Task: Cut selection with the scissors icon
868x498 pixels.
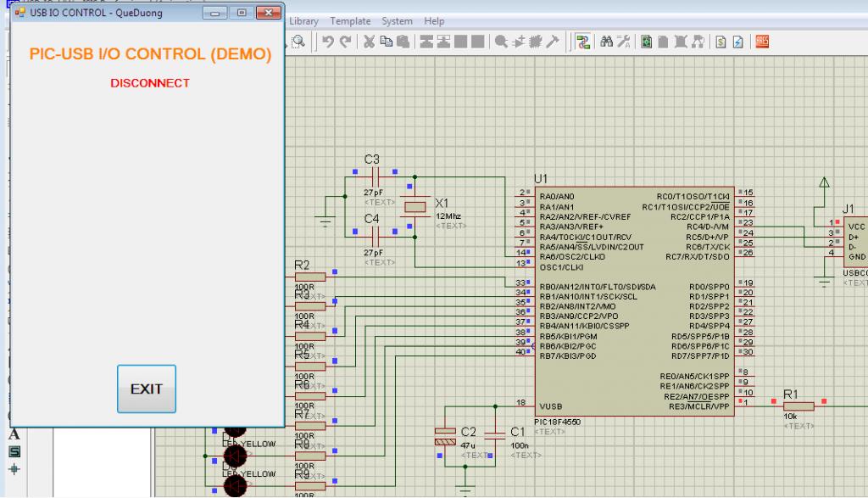Action: pyautogui.click(x=370, y=42)
